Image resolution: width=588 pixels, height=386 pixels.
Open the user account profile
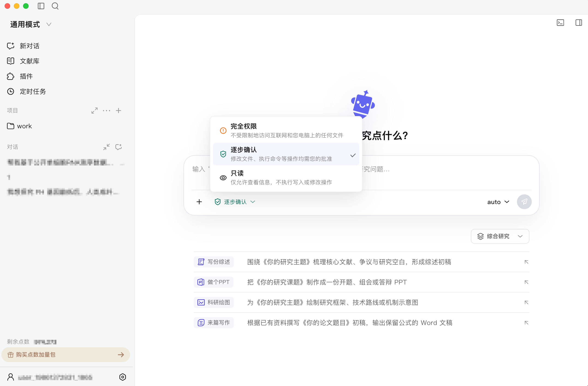pos(50,377)
